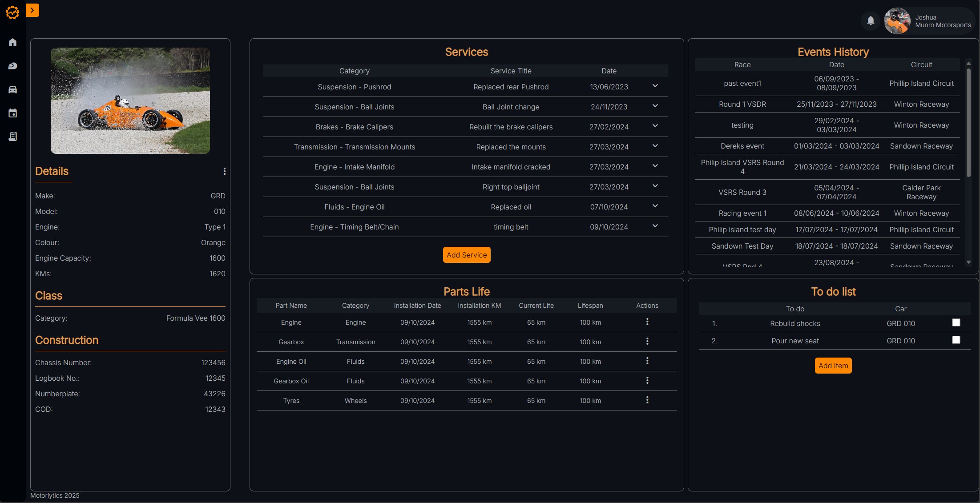Open actions for the Tyres part row
This screenshot has width=980, height=503.
pyautogui.click(x=647, y=400)
